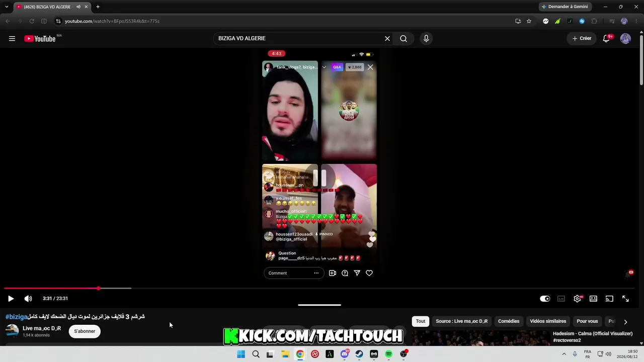Toggle subtitles on the player
Screen dimensions: 644x362
coord(561,299)
